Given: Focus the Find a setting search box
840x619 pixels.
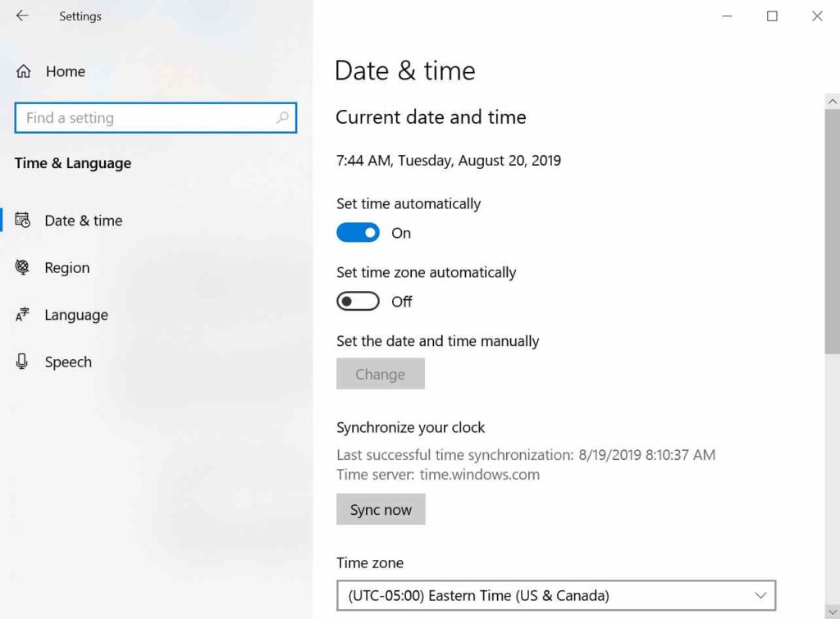Looking at the screenshot, I should (x=155, y=118).
